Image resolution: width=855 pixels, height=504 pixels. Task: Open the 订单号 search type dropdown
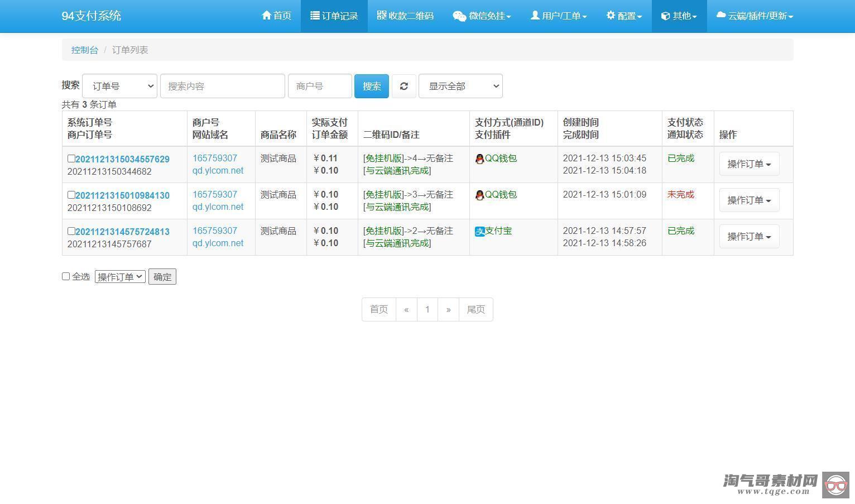119,86
